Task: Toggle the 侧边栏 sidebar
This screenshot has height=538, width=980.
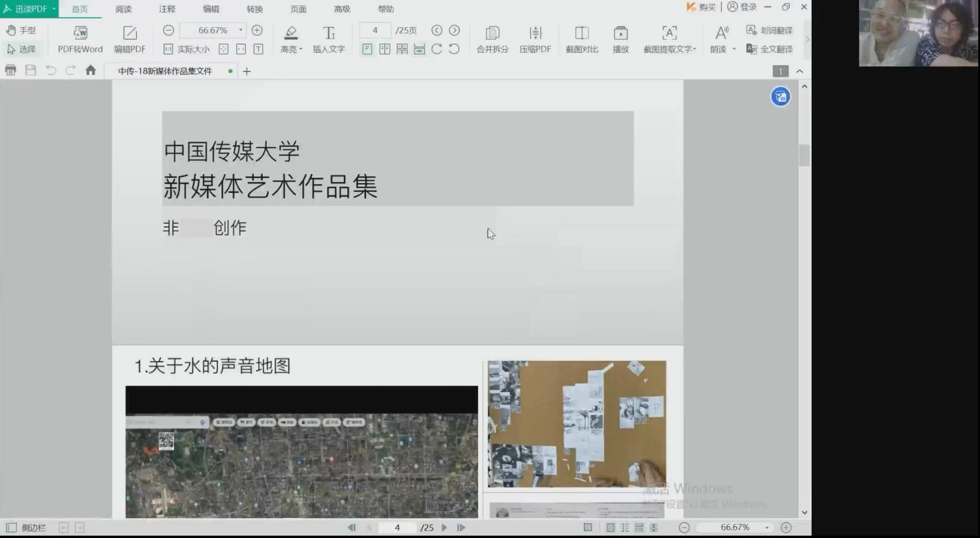Action: 27,527
